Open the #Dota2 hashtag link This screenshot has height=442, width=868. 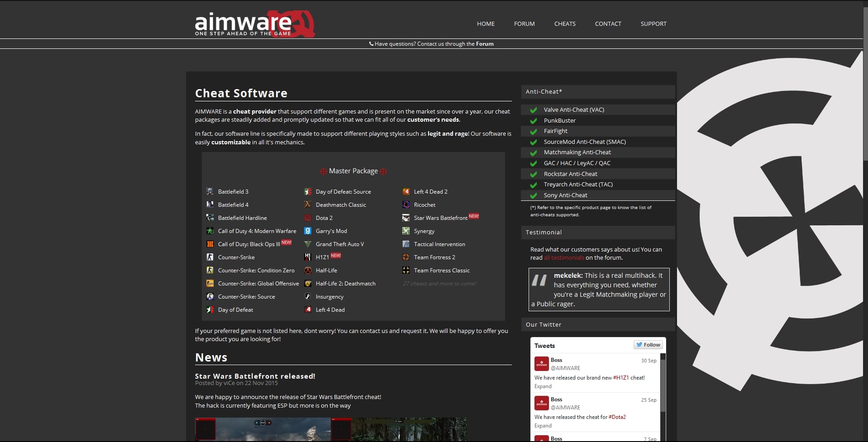pyautogui.click(x=617, y=417)
